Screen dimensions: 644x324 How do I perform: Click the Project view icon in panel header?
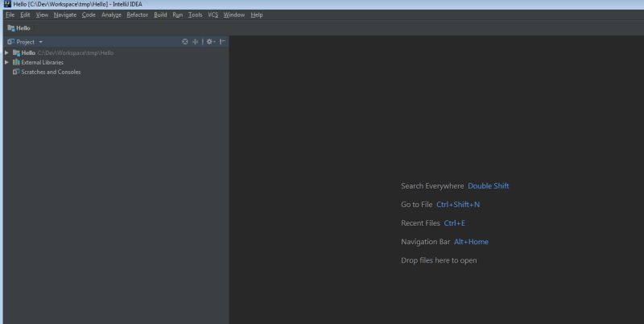point(10,42)
